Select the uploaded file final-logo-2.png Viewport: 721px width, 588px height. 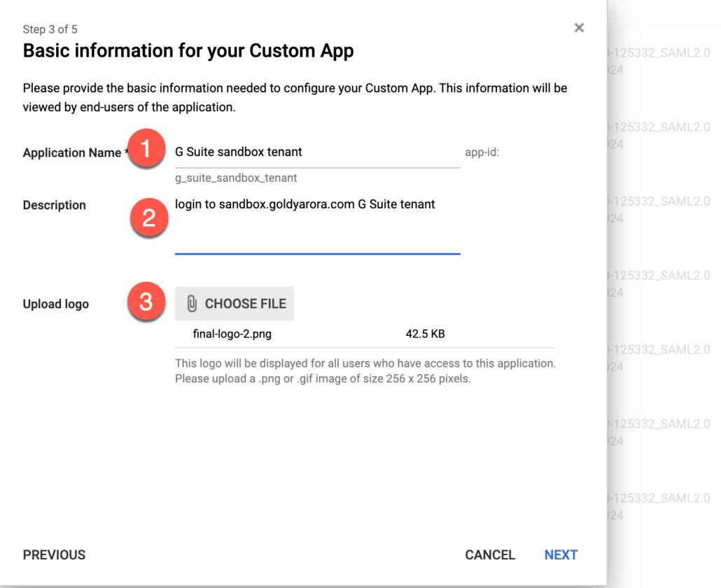[x=232, y=334]
